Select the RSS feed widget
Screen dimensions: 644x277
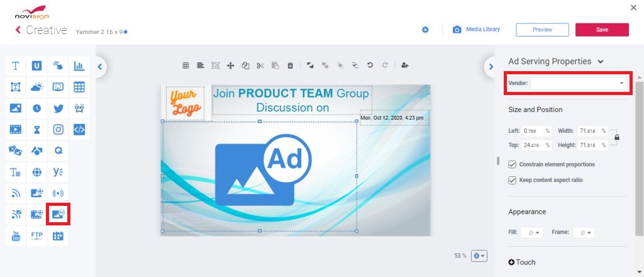coord(16,193)
